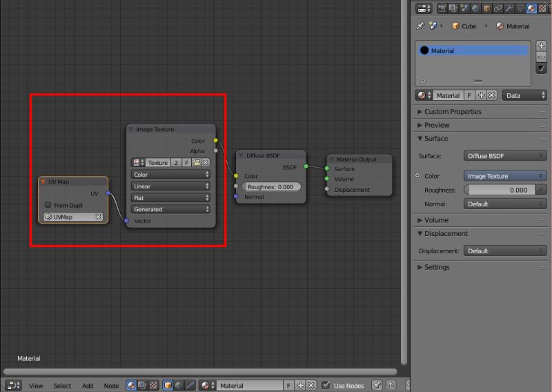552x392 pixels.
Task: Go to parent node tree arrow
Action: (391, 385)
